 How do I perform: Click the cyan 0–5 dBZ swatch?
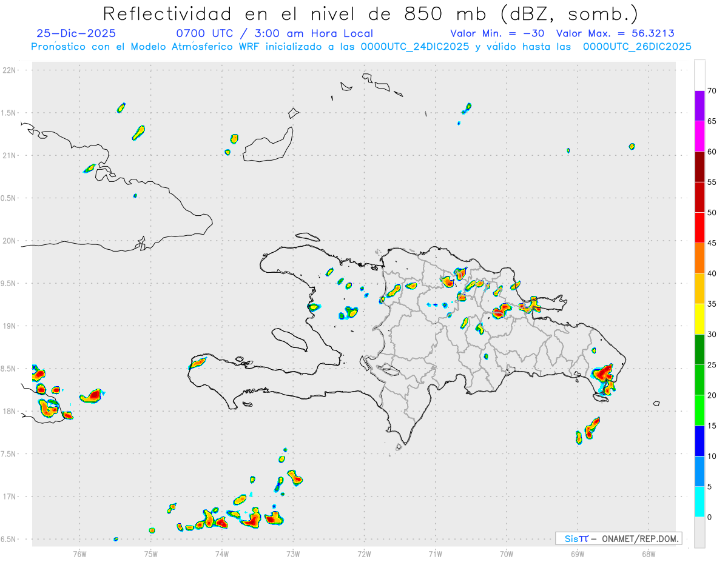click(699, 502)
